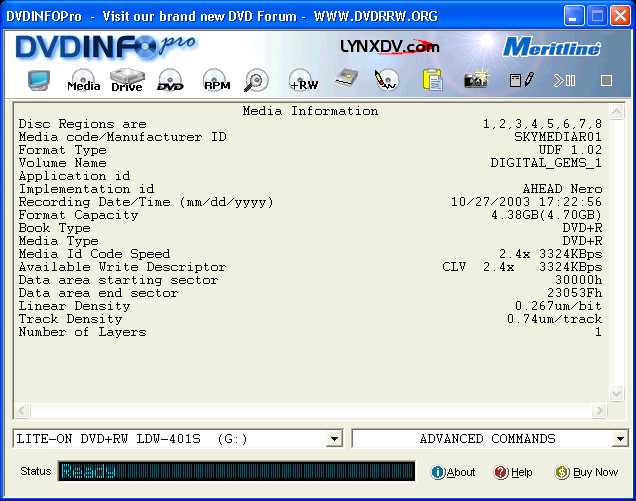This screenshot has width=636, height=501.
Task: Open the Drive info icon
Action: [x=127, y=80]
